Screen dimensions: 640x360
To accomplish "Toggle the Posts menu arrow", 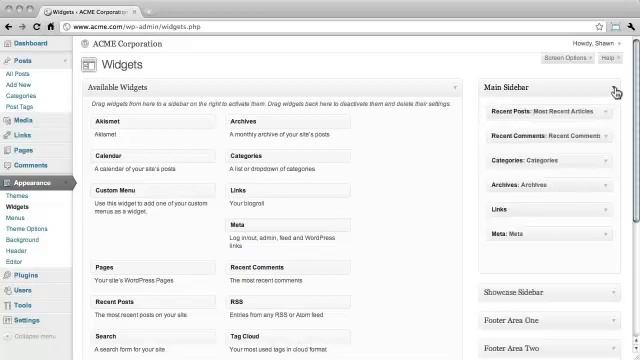I will 65,61.
